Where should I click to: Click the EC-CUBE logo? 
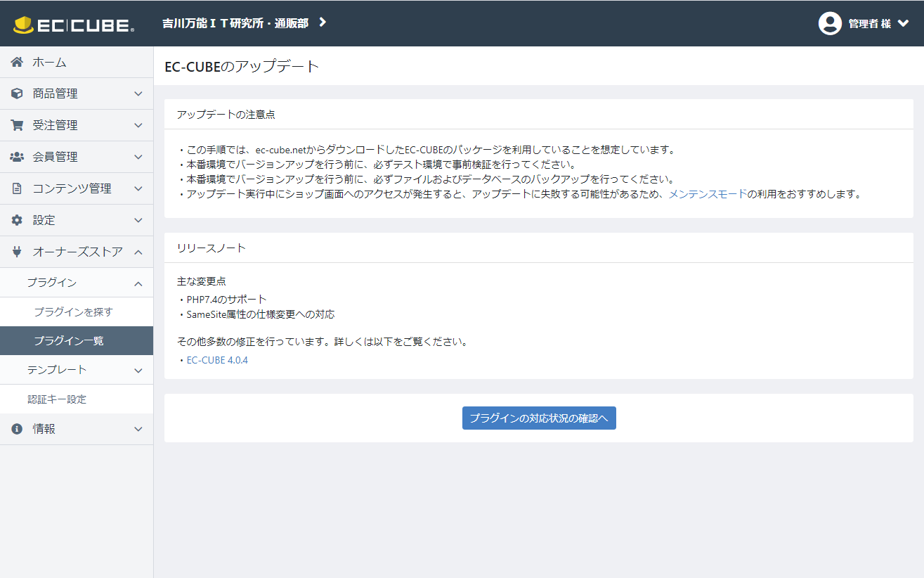click(x=73, y=25)
